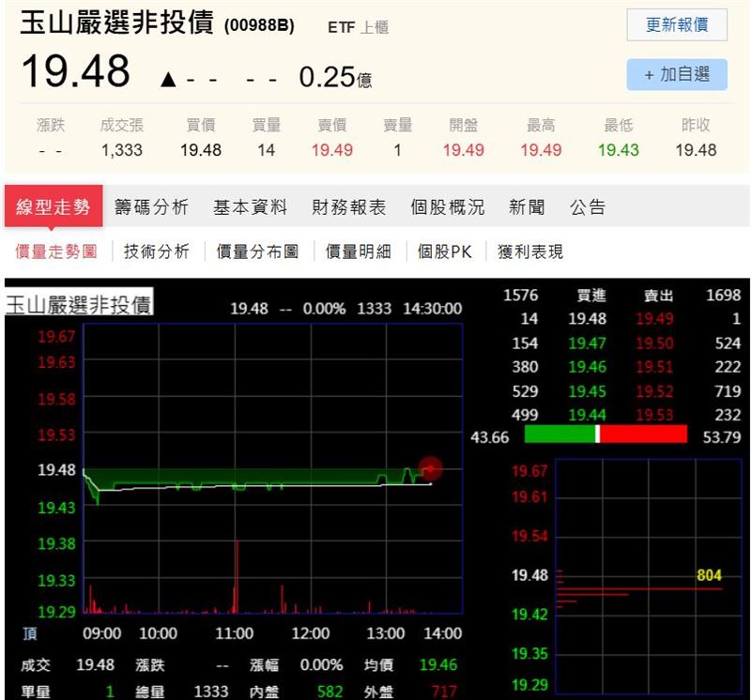
Task: Click bid volume 380
Action: (x=525, y=367)
